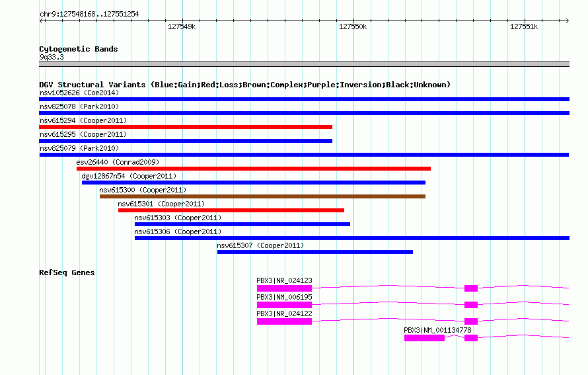
Task: Click the nsv615294 (Cooper2011) label
Action: (83, 120)
